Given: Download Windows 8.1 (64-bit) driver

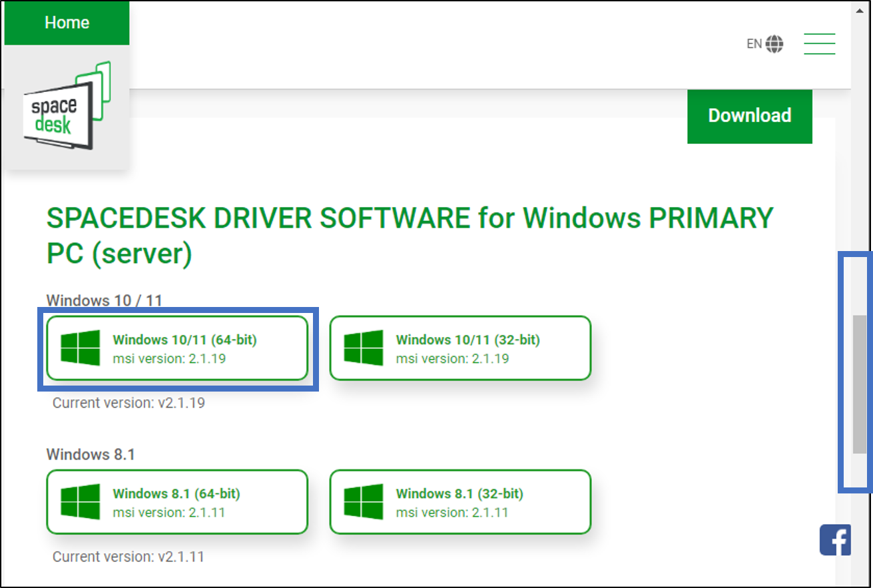Looking at the screenshot, I should click(177, 502).
